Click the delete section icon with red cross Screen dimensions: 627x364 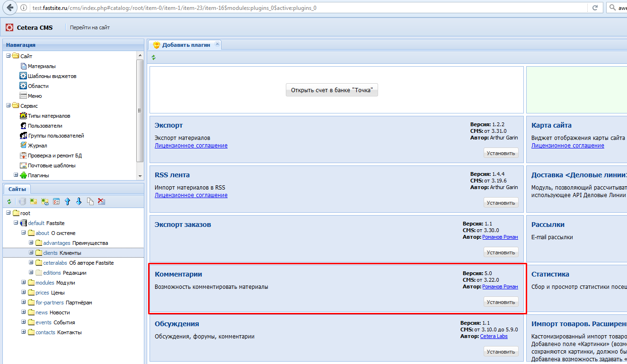101,201
